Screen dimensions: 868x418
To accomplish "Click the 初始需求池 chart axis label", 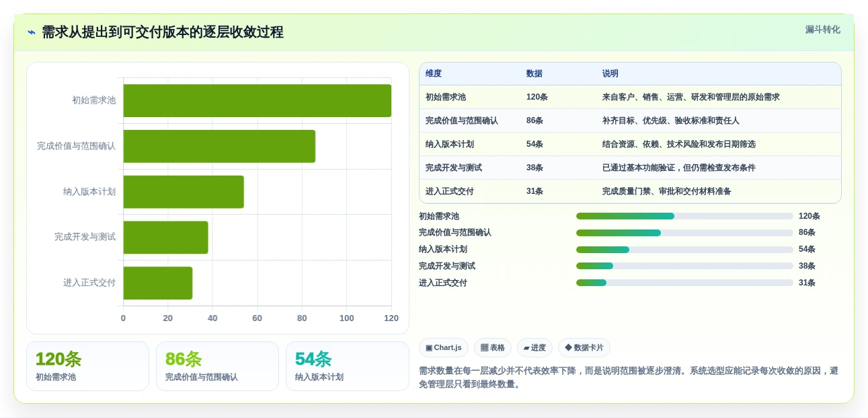I will click(94, 100).
